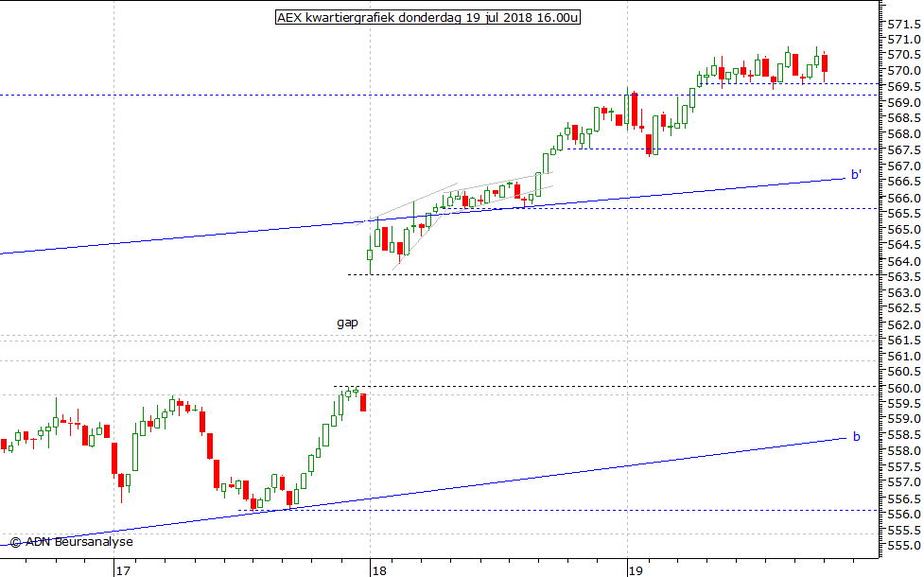
Task: Pick the 559.0 value on price scale
Action: tap(904, 419)
